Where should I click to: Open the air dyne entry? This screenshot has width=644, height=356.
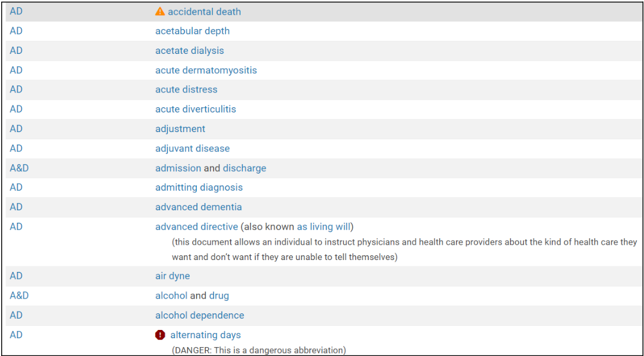173,276
